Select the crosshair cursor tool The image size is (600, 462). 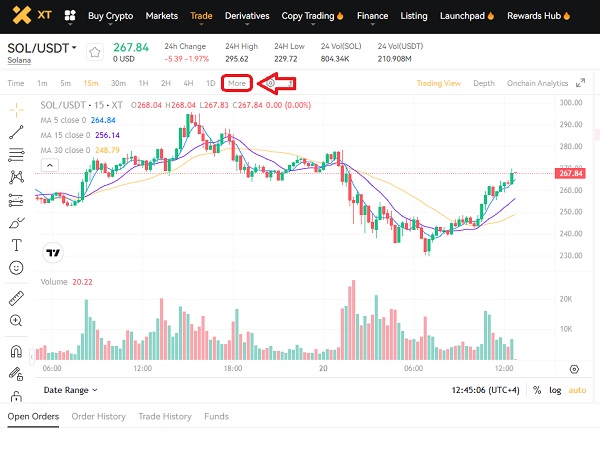[x=16, y=110]
